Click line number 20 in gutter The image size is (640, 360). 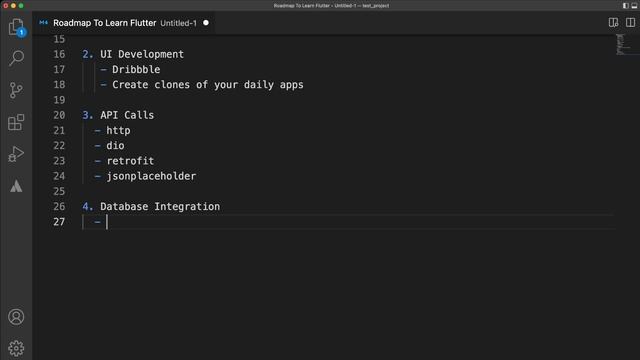click(59, 115)
